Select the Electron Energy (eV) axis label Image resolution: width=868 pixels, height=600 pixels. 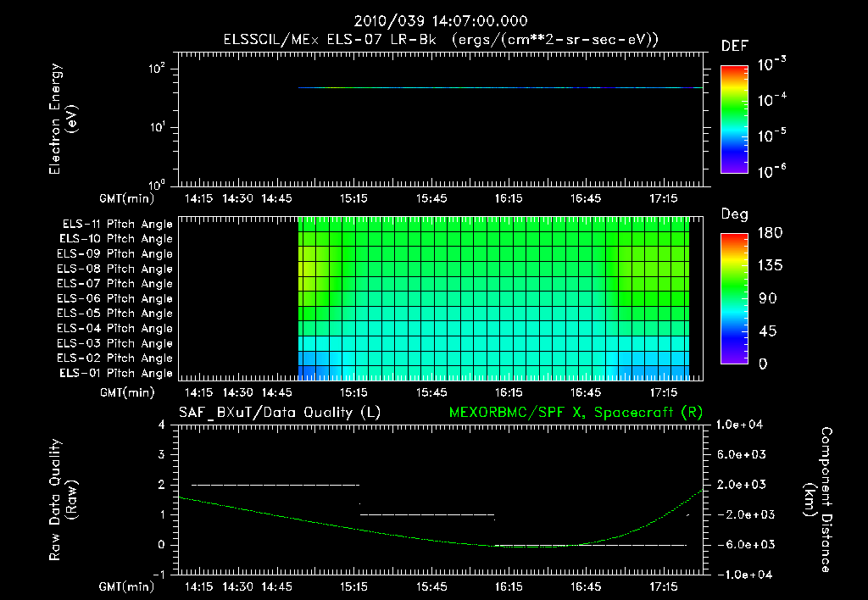(x=63, y=119)
